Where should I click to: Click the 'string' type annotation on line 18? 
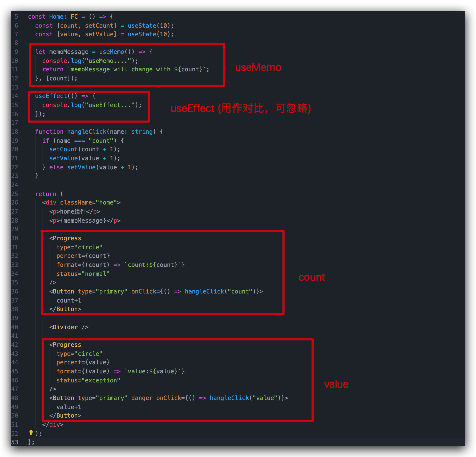142,132
